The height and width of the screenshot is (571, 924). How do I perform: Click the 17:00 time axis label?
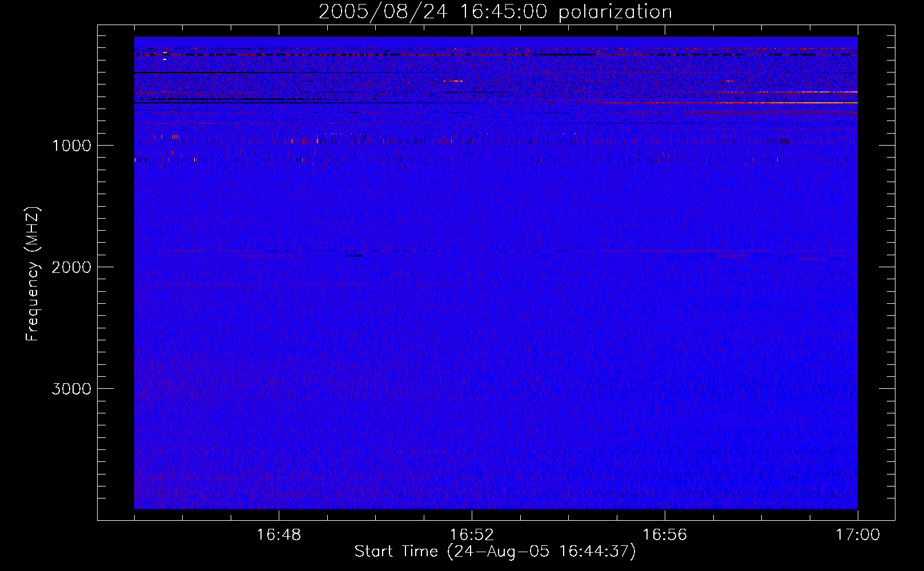[858, 535]
